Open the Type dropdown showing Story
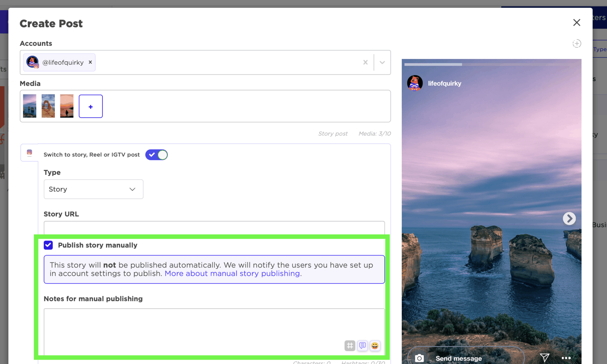Viewport: 607px width, 364px height. tap(93, 189)
